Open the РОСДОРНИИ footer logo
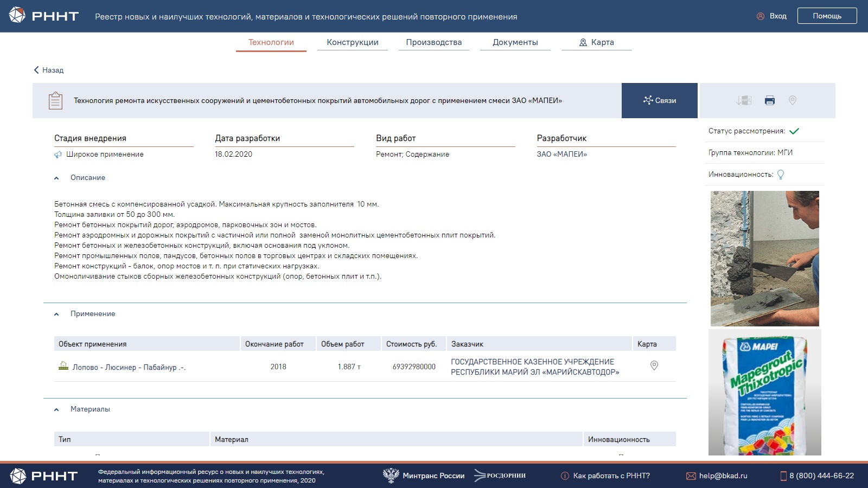 (500, 476)
